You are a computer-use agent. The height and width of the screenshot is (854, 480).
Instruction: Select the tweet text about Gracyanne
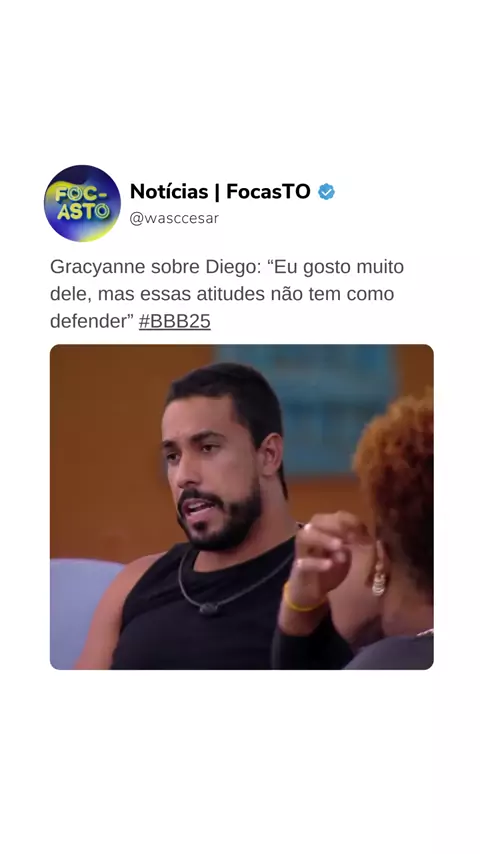pyautogui.click(x=227, y=294)
